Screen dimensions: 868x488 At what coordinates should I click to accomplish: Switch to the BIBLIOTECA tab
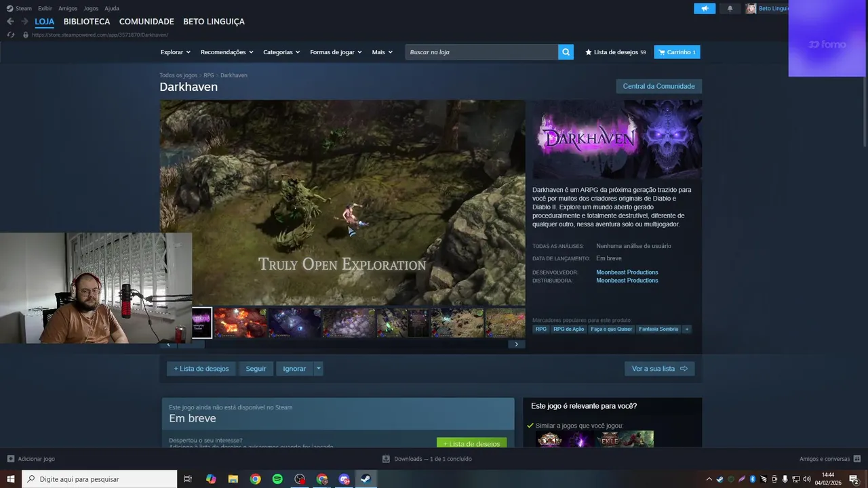(87, 22)
